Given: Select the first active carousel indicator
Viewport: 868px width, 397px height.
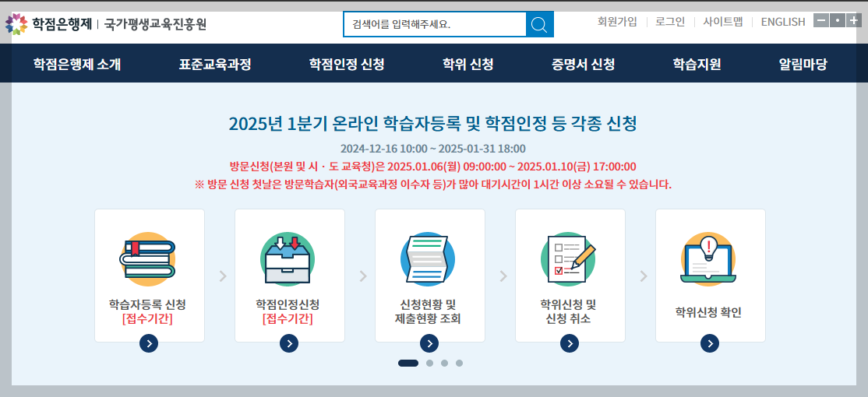Looking at the screenshot, I should [408, 364].
